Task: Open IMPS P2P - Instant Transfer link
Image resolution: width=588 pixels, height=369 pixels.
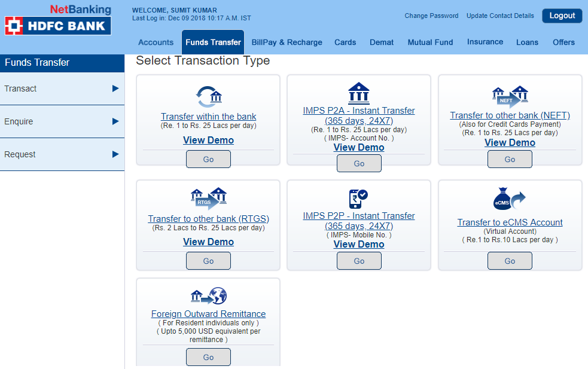Action: click(x=359, y=221)
